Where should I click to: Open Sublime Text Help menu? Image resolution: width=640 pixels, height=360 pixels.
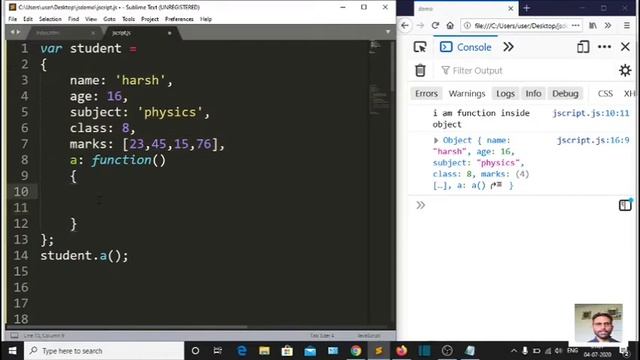coord(206,19)
